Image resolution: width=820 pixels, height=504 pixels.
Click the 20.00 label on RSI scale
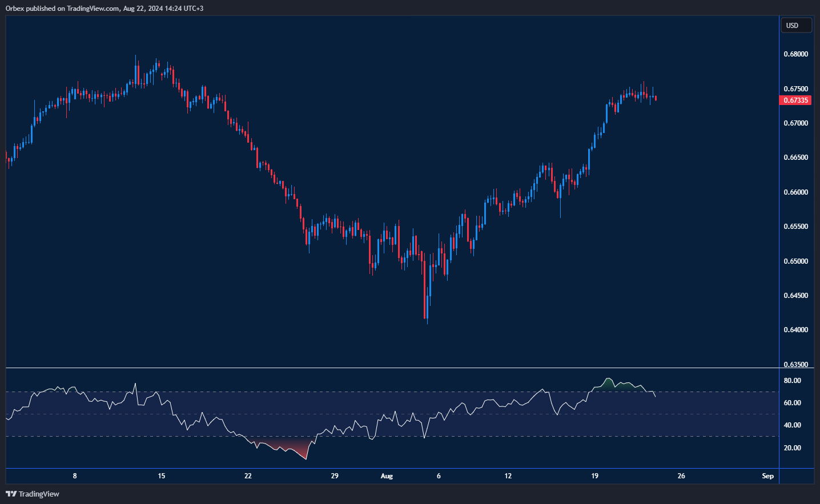pyautogui.click(x=792, y=448)
